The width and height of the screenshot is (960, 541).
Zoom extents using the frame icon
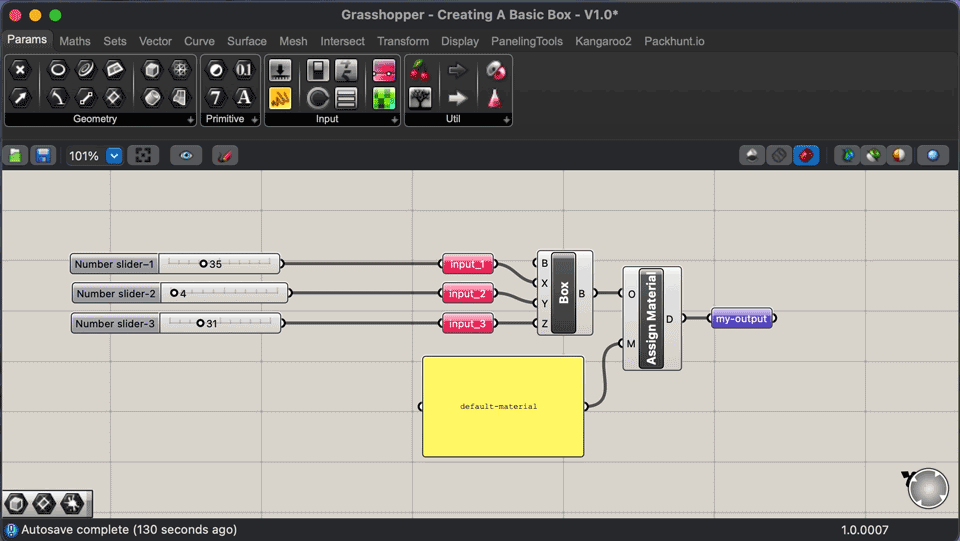pyautogui.click(x=143, y=155)
